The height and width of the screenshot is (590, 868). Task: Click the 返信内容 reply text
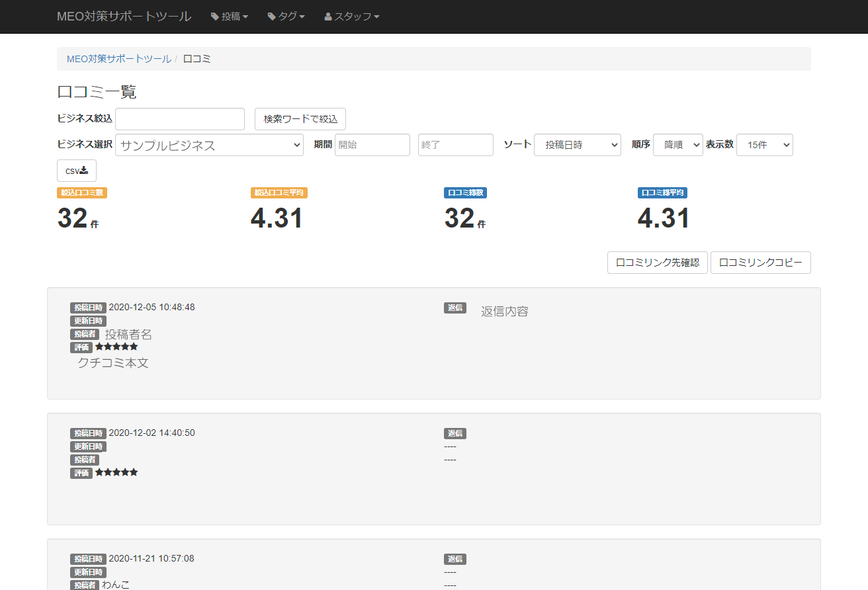click(505, 312)
